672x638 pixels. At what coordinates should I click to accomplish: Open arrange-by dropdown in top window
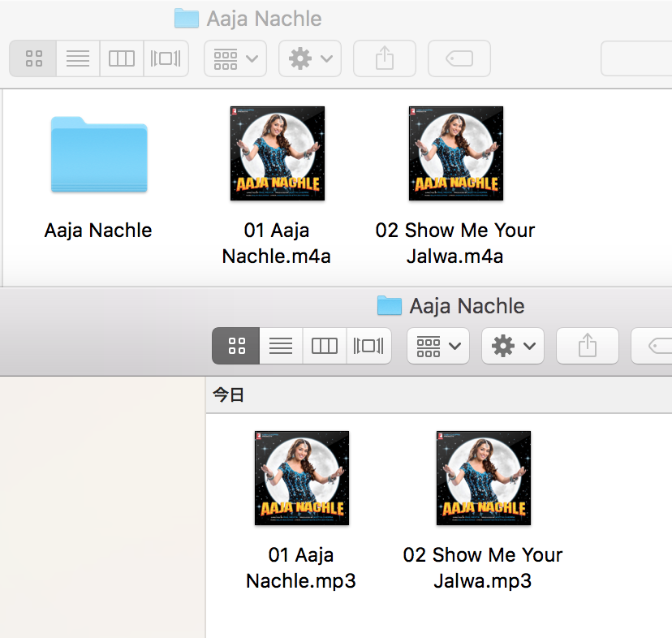(x=235, y=58)
